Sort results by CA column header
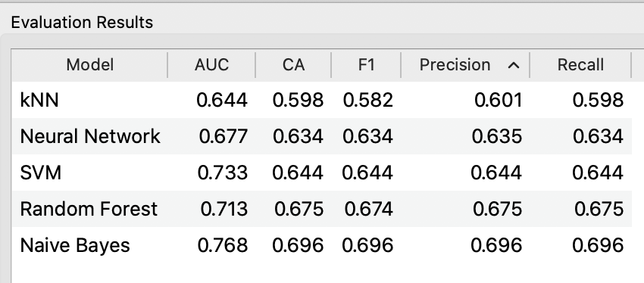The width and height of the screenshot is (644, 283). coord(293,65)
